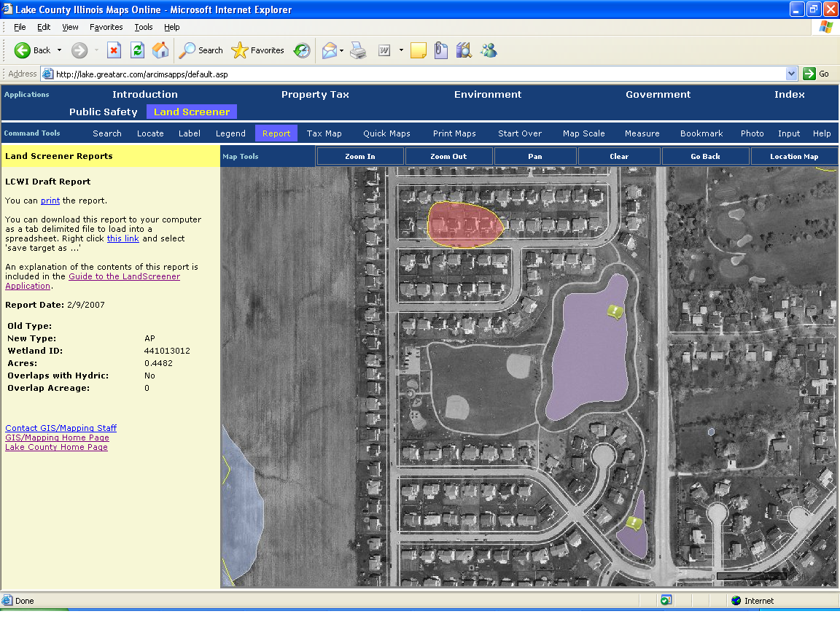Expand the Mail button dropdown arrow
The image size is (840, 630).
tap(341, 50)
